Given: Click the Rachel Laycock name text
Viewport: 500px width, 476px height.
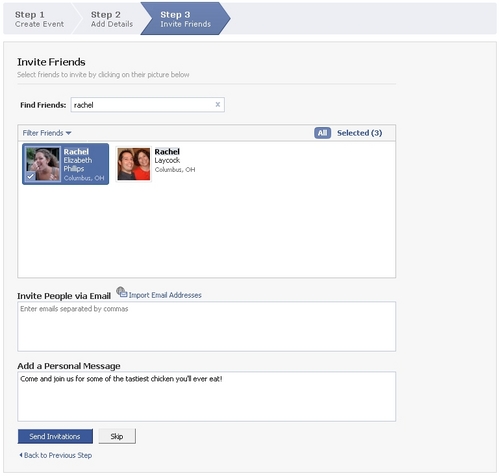Looking at the screenshot, I should coord(167,156).
